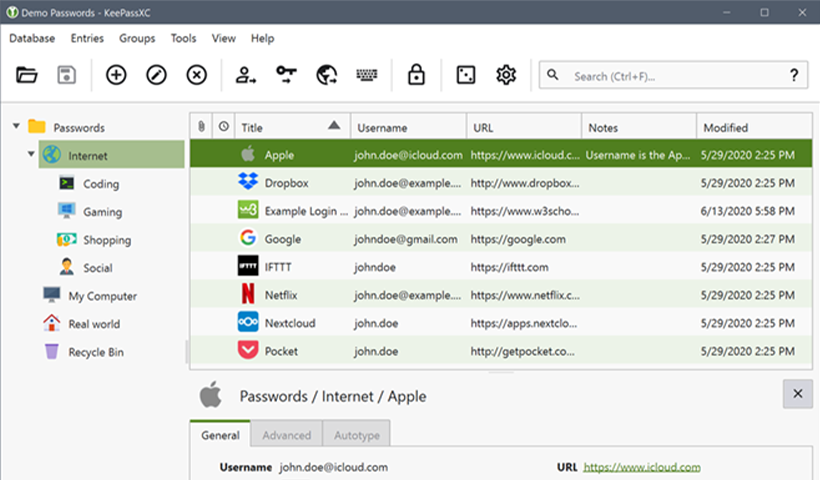
Task: Click the magnifier icon in search box
Action: pyautogui.click(x=553, y=75)
